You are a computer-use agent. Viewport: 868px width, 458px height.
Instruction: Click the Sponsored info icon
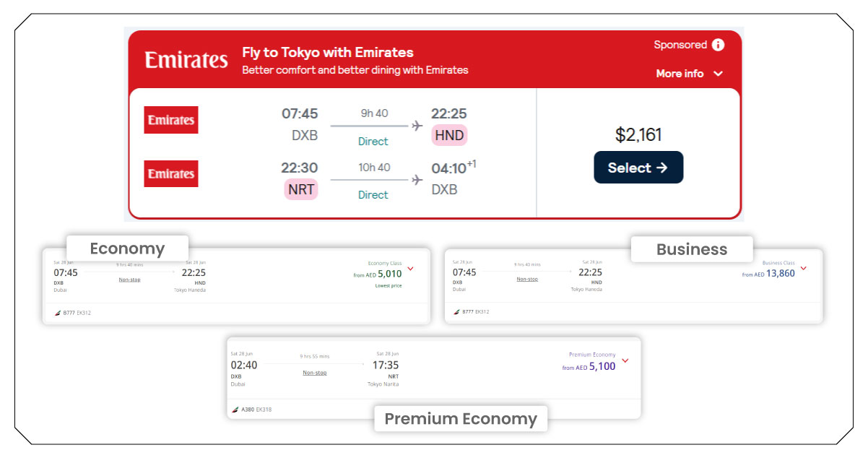point(718,45)
